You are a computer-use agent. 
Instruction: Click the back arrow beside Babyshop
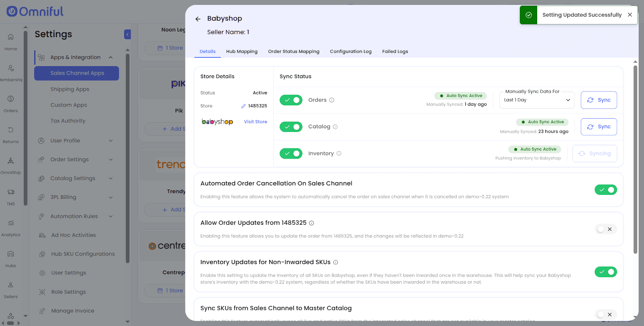pos(198,19)
